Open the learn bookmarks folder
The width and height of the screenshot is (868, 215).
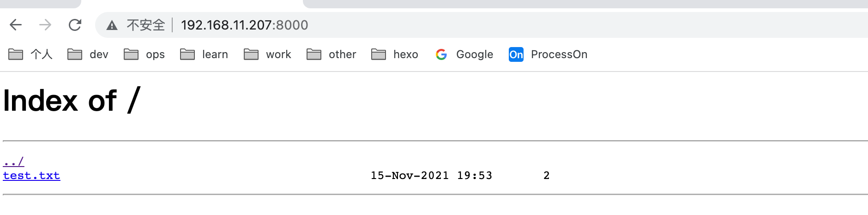coord(204,54)
